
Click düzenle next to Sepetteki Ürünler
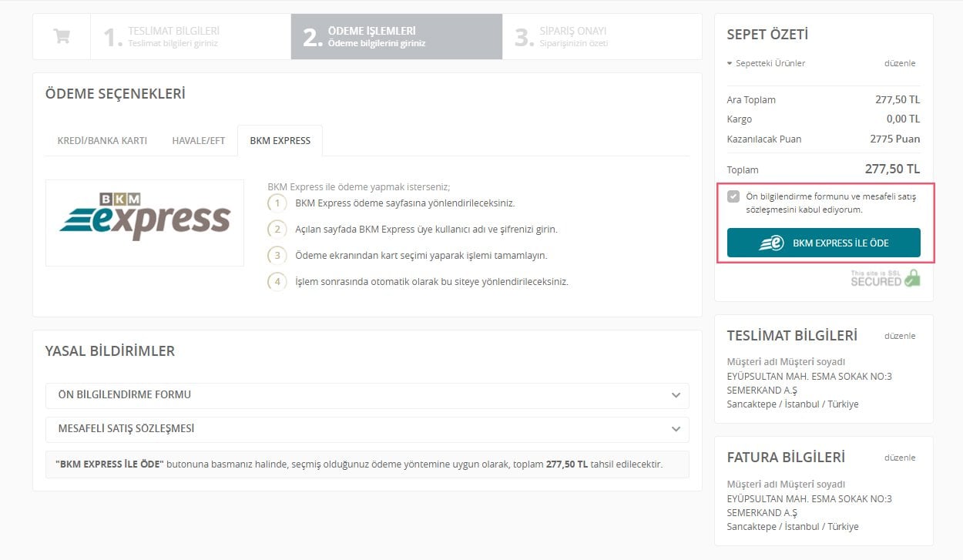[x=899, y=63]
